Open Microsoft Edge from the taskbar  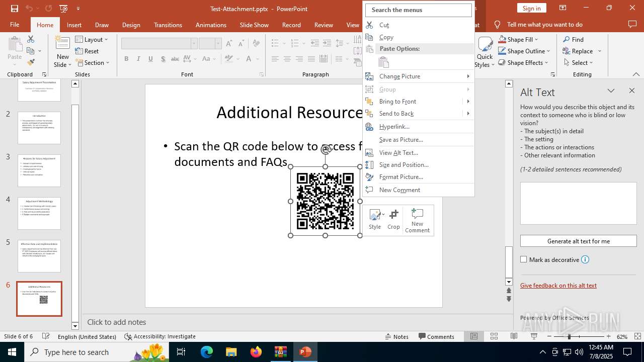point(207,352)
